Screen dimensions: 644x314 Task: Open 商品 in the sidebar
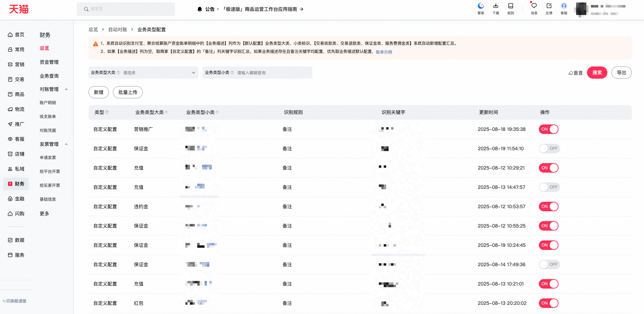click(x=16, y=94)
